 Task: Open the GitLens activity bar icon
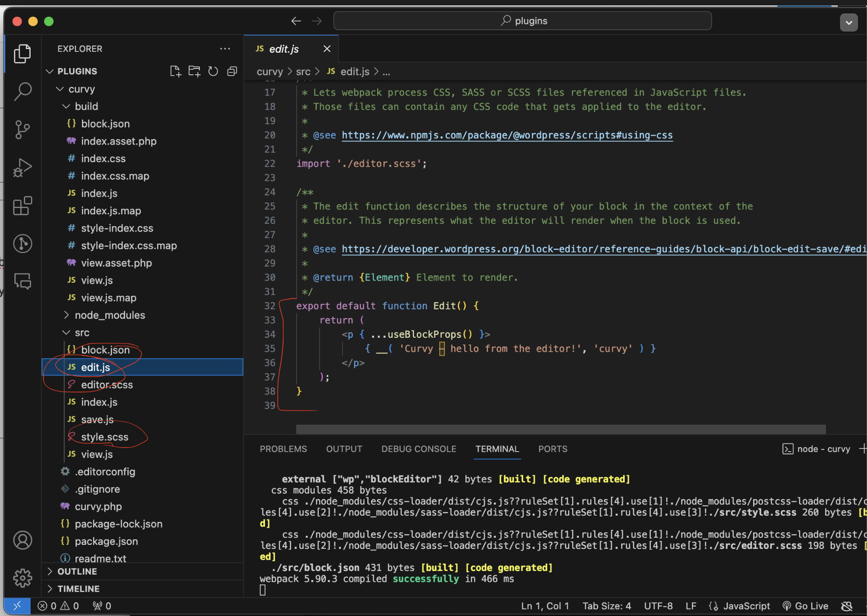pos(22,244)
